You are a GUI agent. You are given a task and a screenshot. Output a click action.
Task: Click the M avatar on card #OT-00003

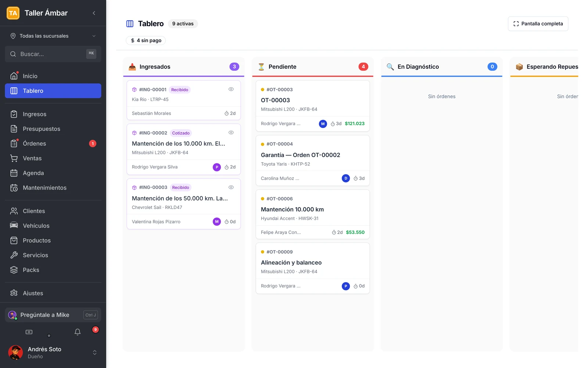tap(323, 124)
